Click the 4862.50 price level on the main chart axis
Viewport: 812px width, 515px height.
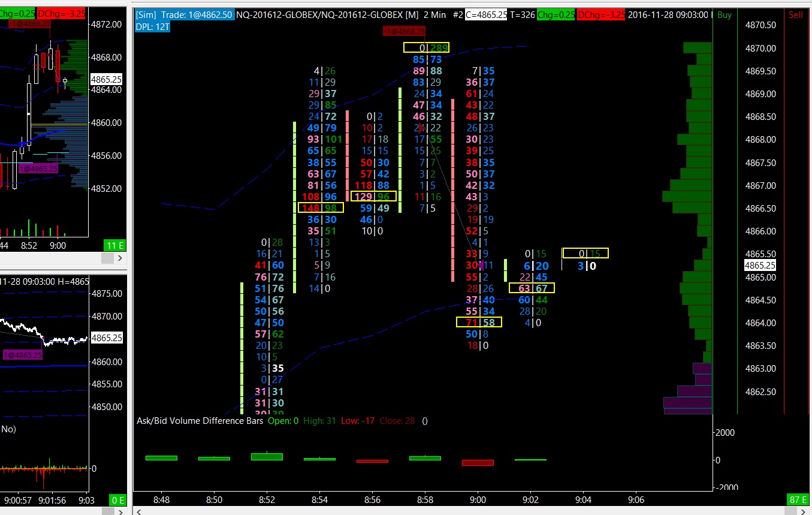760,392
